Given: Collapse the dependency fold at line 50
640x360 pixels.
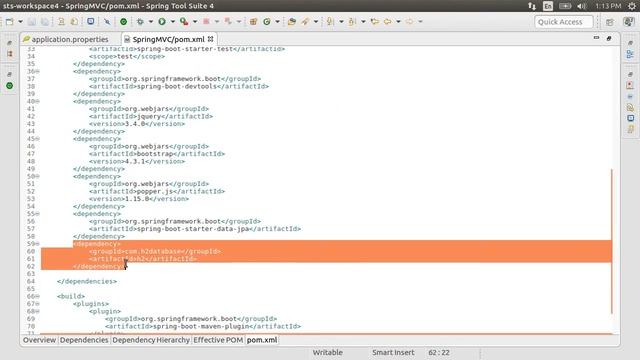Looking at the screenshot, I should point(38,176).
